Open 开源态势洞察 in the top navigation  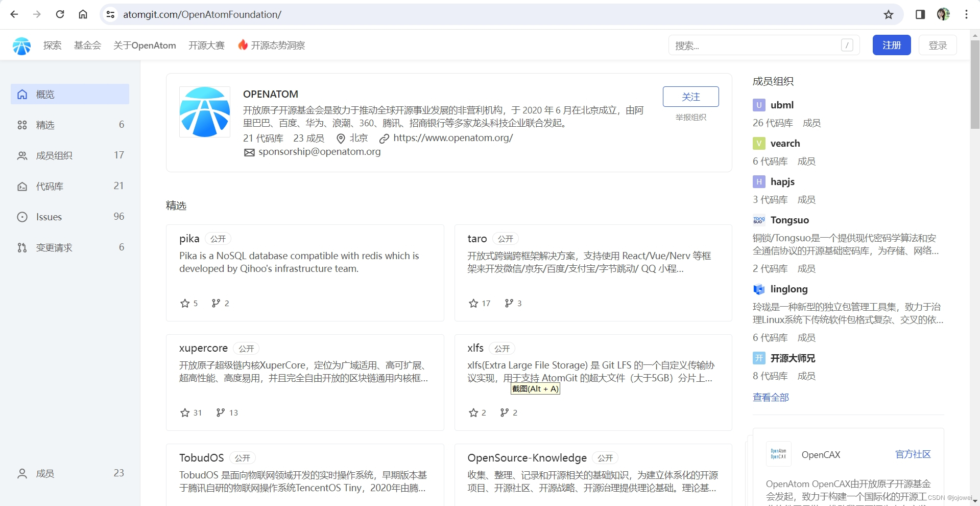pyautogui.click(x=278, y=45)
